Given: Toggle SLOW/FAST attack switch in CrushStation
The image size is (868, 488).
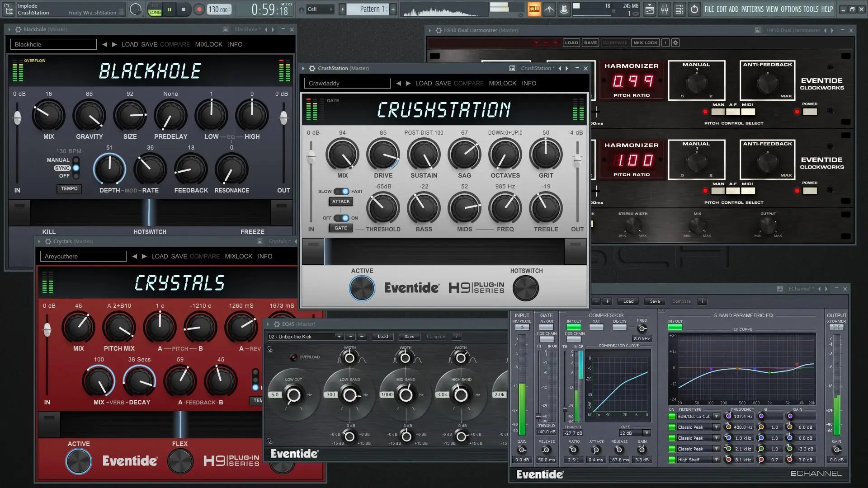Looking at the screenshot, I should (x=341, y=191).
